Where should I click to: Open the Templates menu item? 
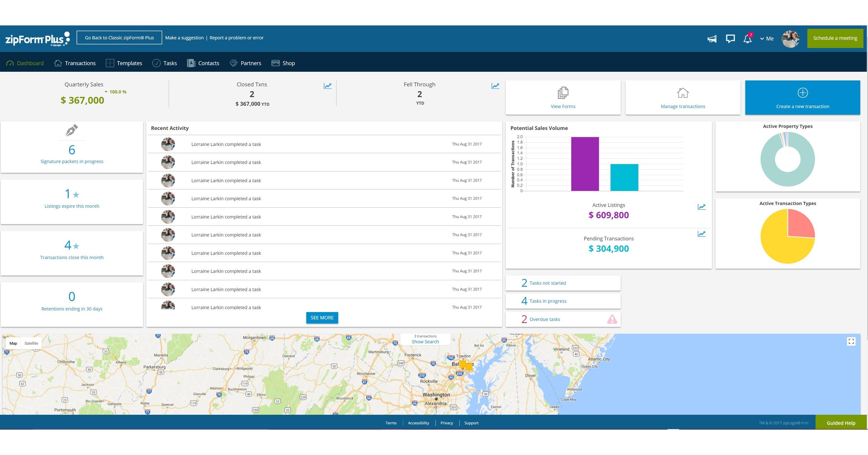[129, 63]
